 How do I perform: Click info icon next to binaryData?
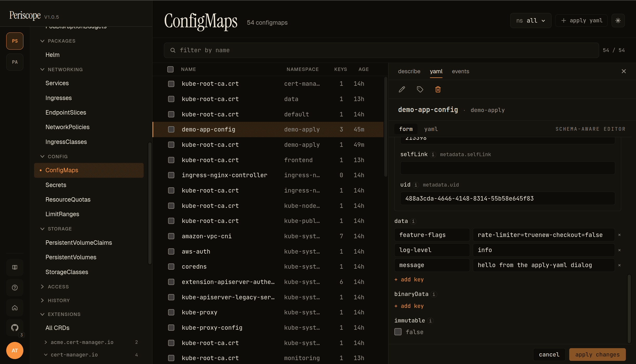click(434, 294)
